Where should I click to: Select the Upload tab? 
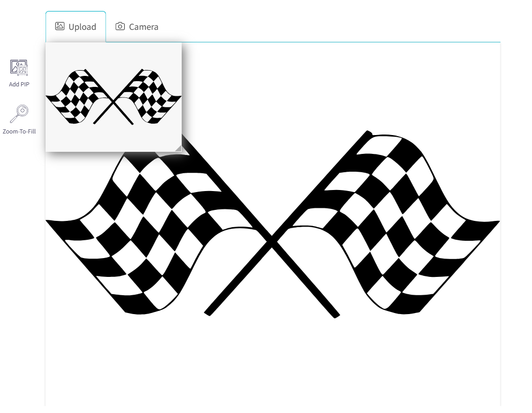(76, 26)
